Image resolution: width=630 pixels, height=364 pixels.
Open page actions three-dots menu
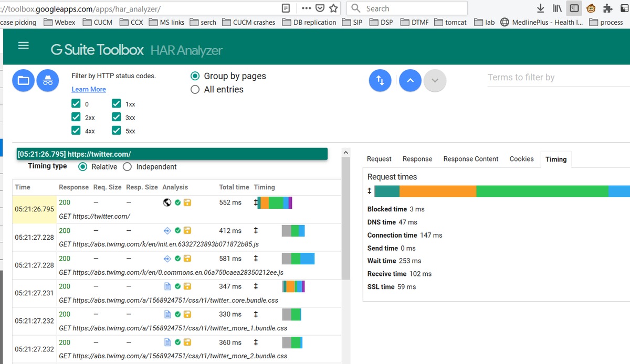click(307, 8)
